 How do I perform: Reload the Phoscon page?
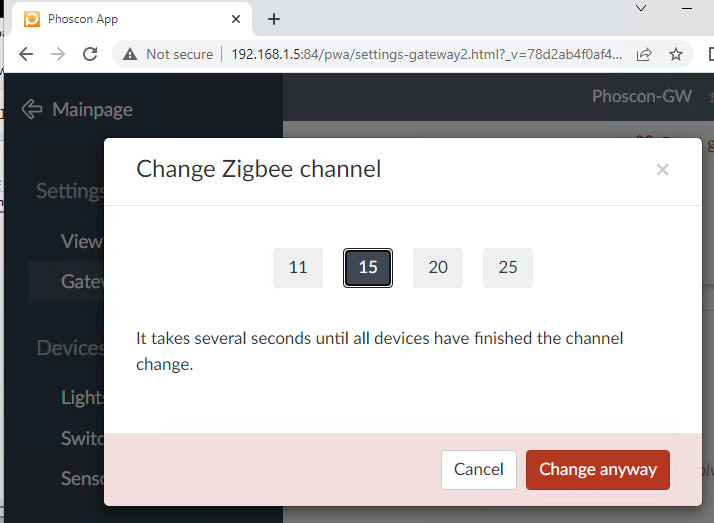click(90, 54)
